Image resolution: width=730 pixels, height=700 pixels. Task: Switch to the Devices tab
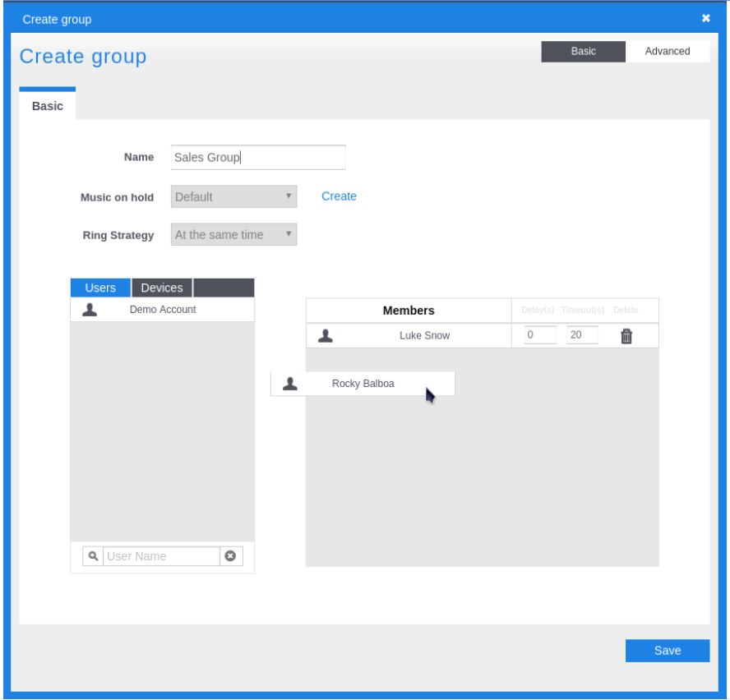pos(162,288)
